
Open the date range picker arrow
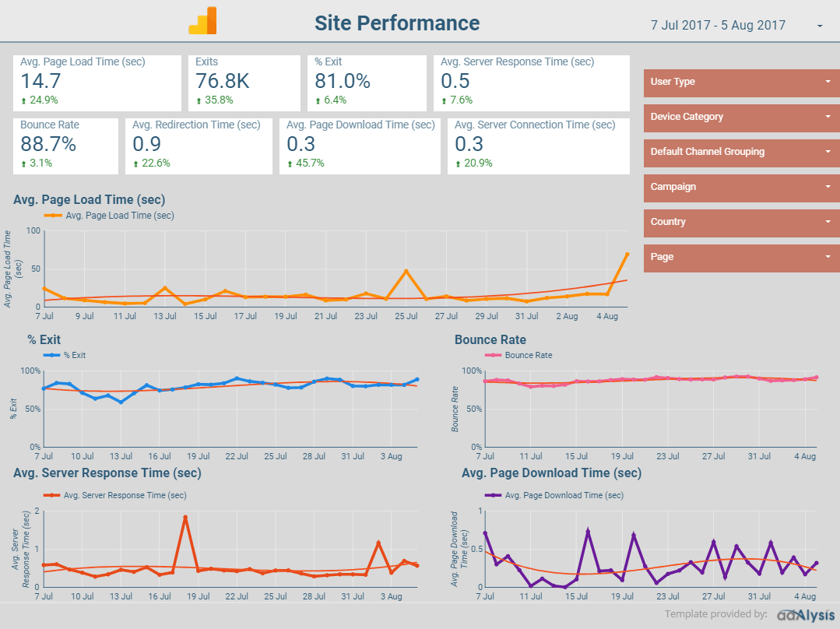point(820,26)
